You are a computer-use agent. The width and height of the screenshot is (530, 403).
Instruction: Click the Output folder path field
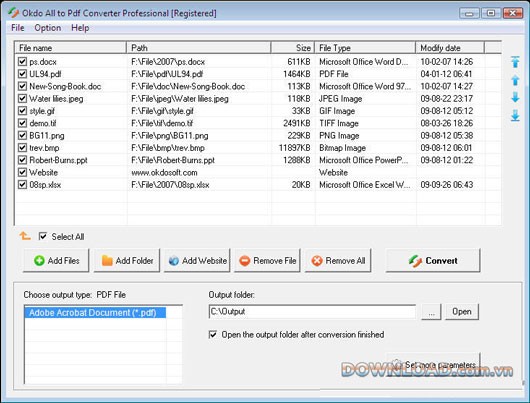point(312,311)
